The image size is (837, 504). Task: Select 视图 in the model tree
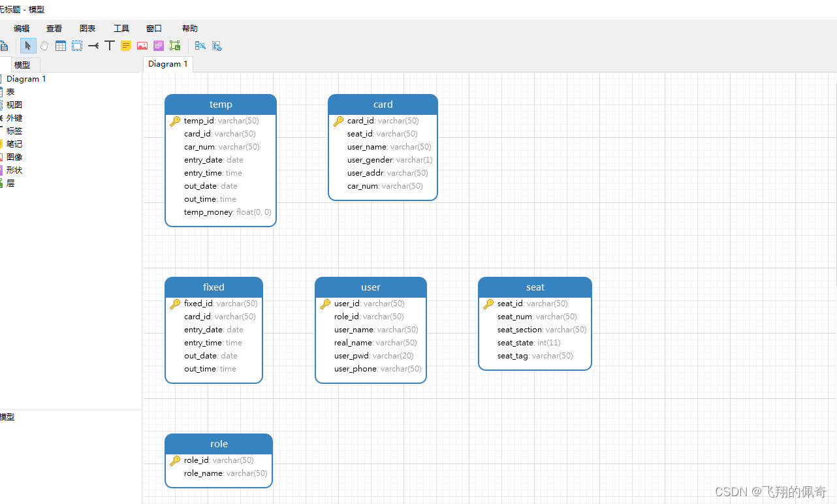pos(14,105)
